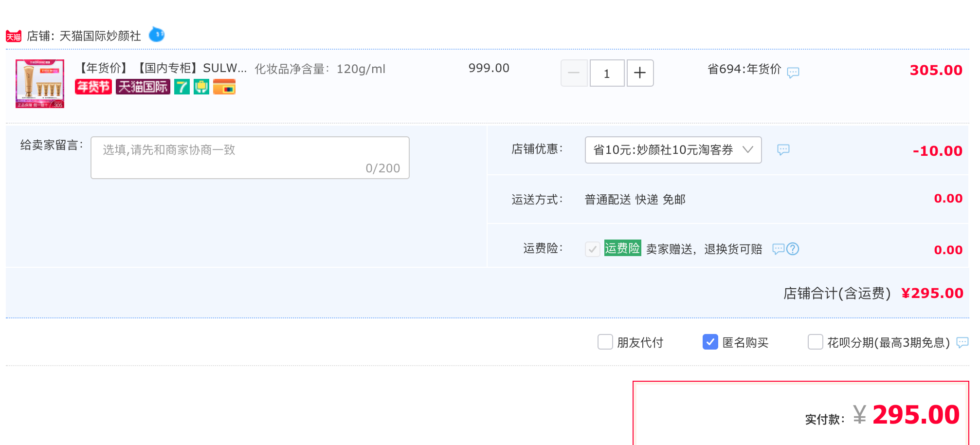Click the orange credit card badge

point(224,87)
